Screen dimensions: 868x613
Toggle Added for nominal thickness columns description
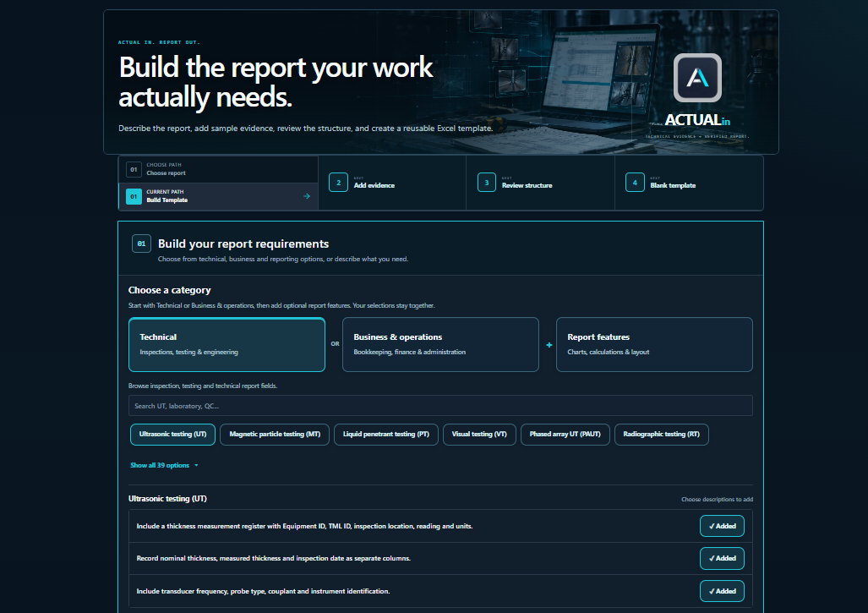(x=722, y=559)
